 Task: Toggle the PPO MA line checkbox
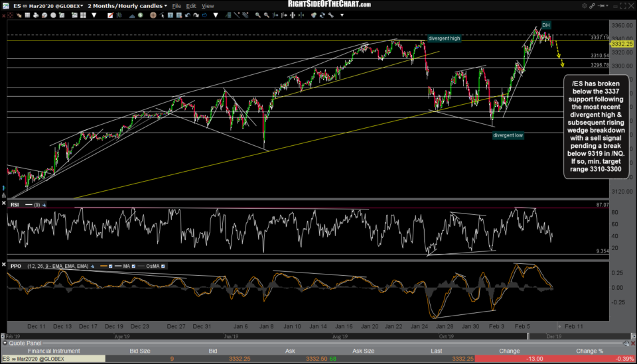tap(133, 266)
